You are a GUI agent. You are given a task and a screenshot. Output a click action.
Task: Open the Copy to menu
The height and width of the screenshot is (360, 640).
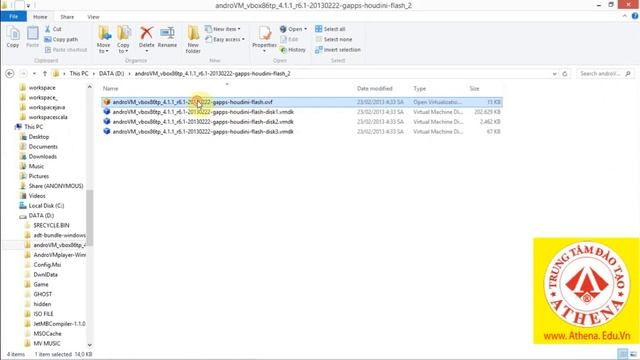[x=123, y=39]
